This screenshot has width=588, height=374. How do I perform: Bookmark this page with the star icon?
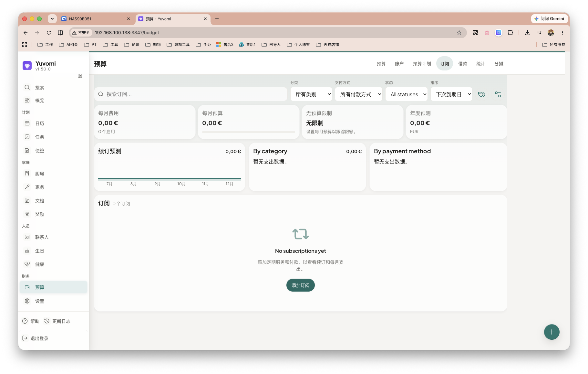(459, 33)
